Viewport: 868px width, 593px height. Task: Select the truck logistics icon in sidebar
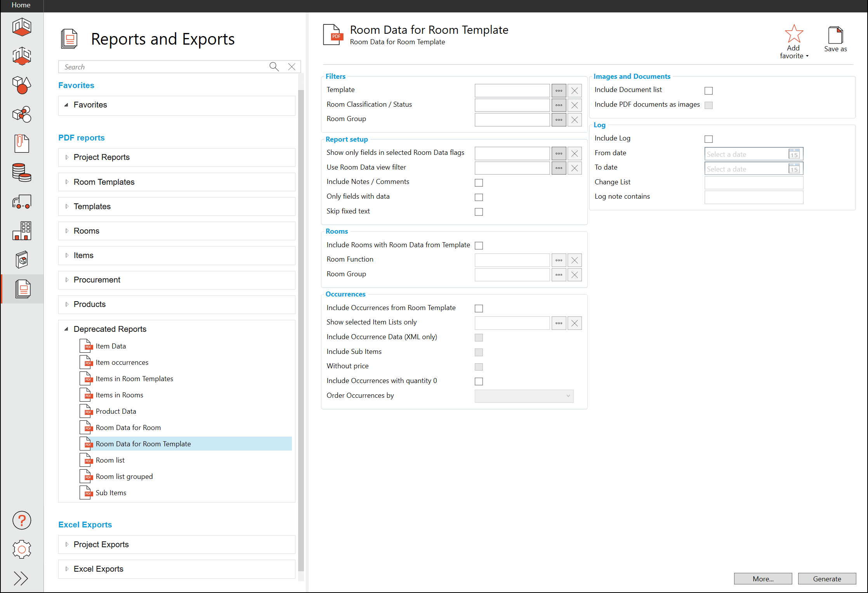(22, 201)
